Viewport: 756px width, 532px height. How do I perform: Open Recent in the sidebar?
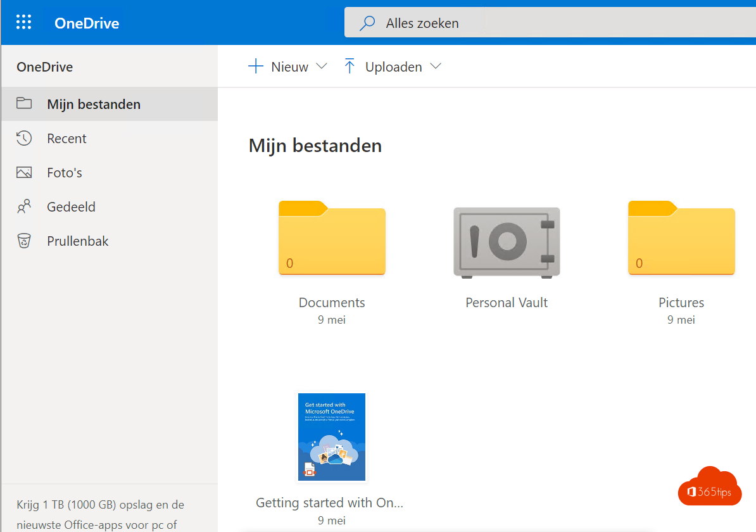coord(110,139)
